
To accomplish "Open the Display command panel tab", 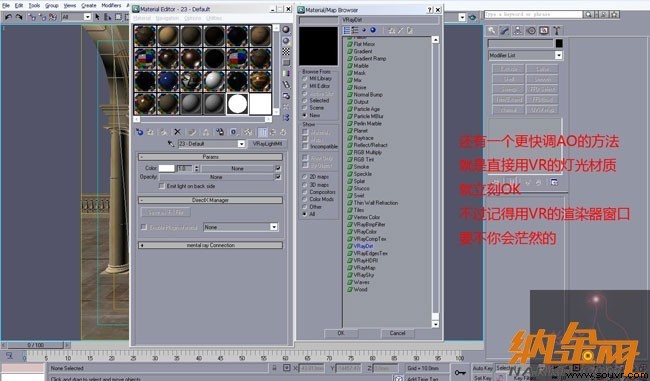I will coord(544,31).
